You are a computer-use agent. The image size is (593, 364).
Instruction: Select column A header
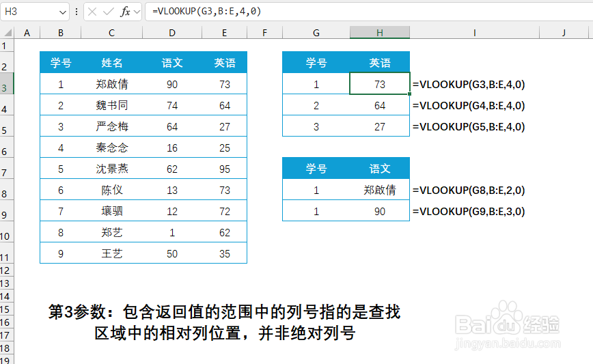(x=27, y=33)
